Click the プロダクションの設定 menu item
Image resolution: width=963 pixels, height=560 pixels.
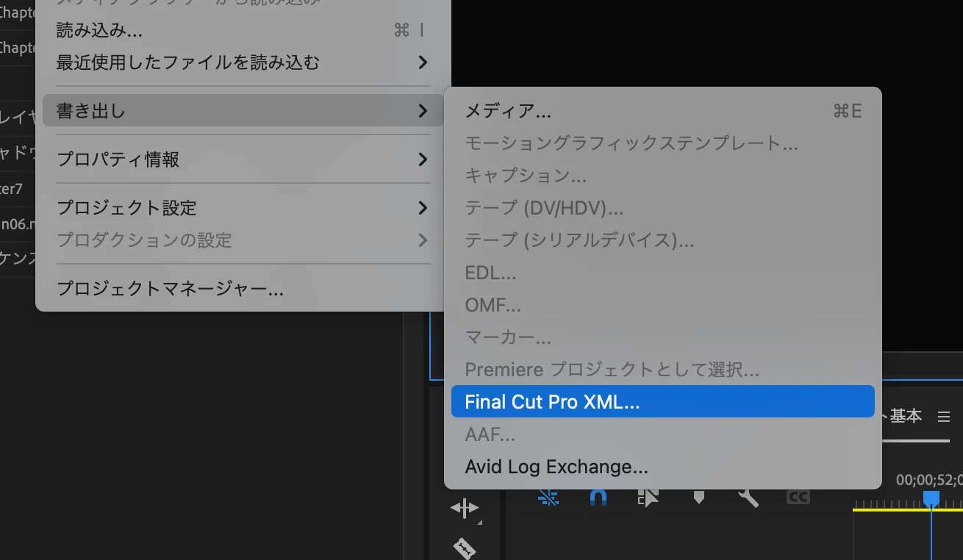click(x=243, y=240)
